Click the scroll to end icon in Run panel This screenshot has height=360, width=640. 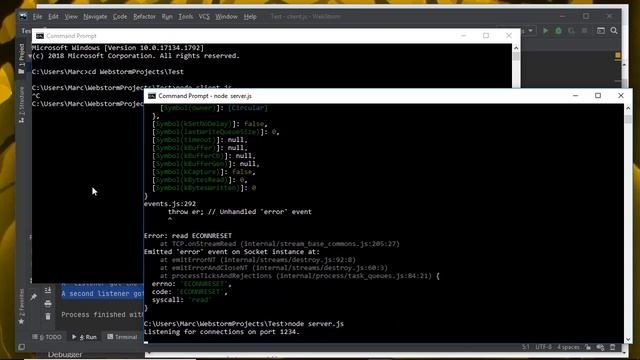click(x=48, y=290)
